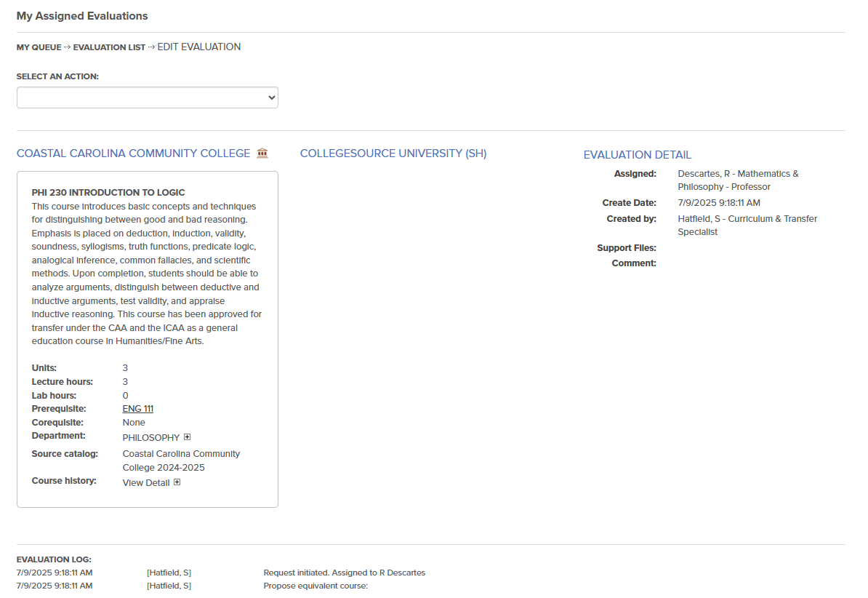Click the institution building icon beside Coastal Carolina

point(262,153)
